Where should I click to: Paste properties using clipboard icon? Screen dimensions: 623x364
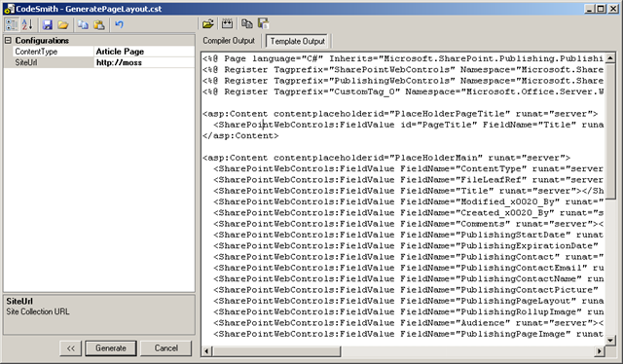tap(99, 24)
